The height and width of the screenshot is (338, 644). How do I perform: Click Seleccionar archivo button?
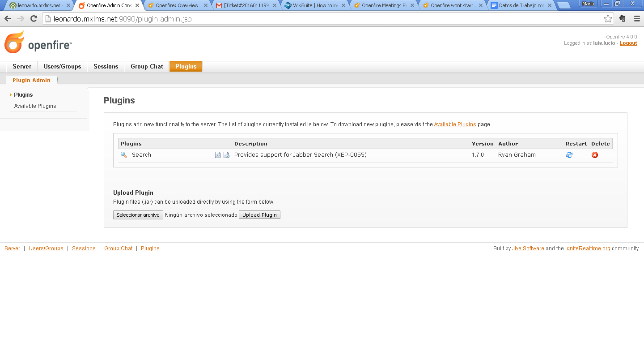[138, 215]
